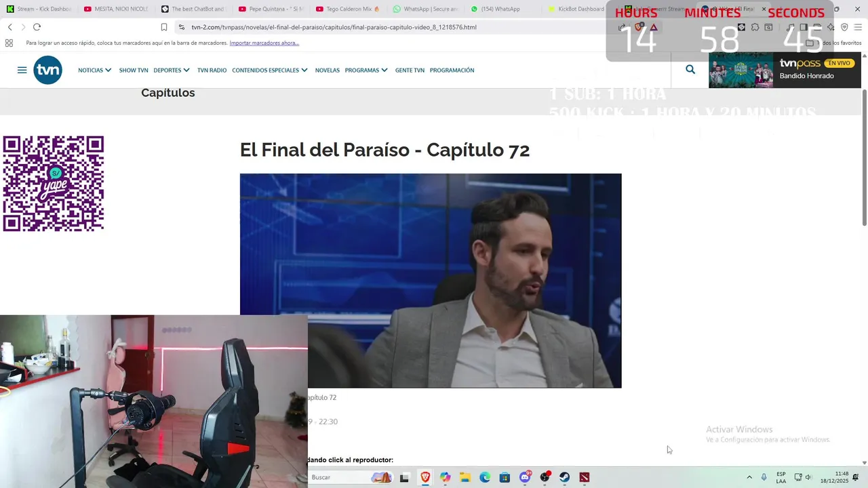Image resolution: width=868 pixels, height=488 pixels.
Task: Open the browser extensions puzzle icon
Action: (x=755, y=27)
